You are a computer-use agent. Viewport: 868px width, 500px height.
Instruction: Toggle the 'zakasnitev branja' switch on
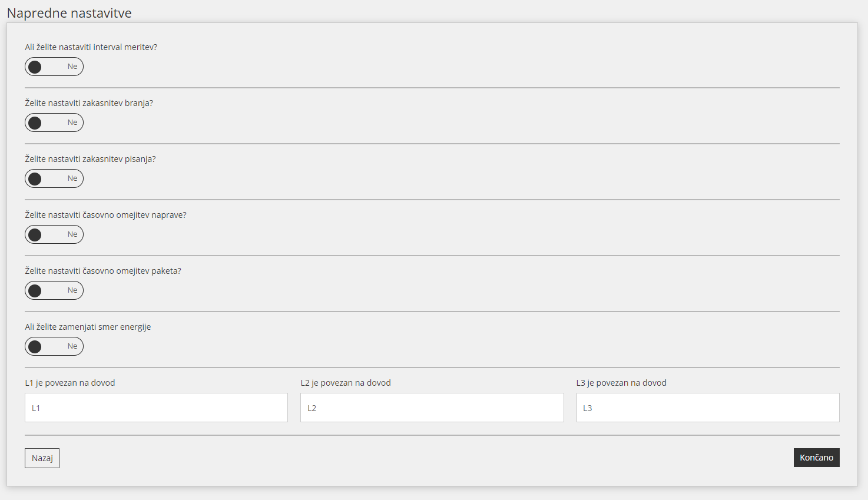coord(54,122)
